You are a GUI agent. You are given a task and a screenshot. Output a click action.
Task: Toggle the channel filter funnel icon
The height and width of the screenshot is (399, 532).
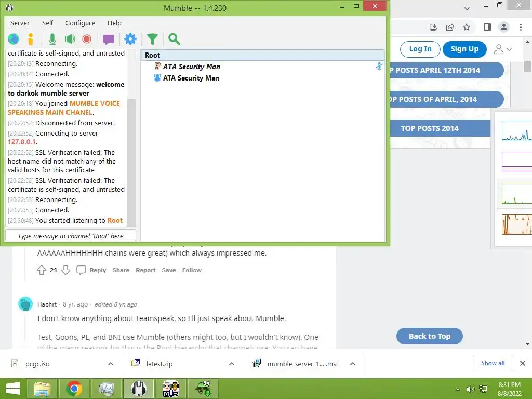(x=152, y=39)
